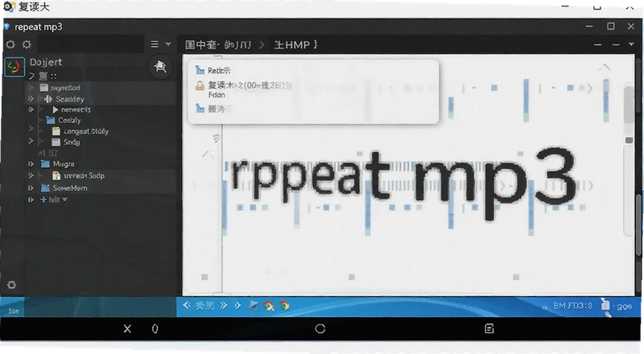The image size is (644, 354).
Task: Click the hamburger list icon above the tree
Action: point(155,44)
